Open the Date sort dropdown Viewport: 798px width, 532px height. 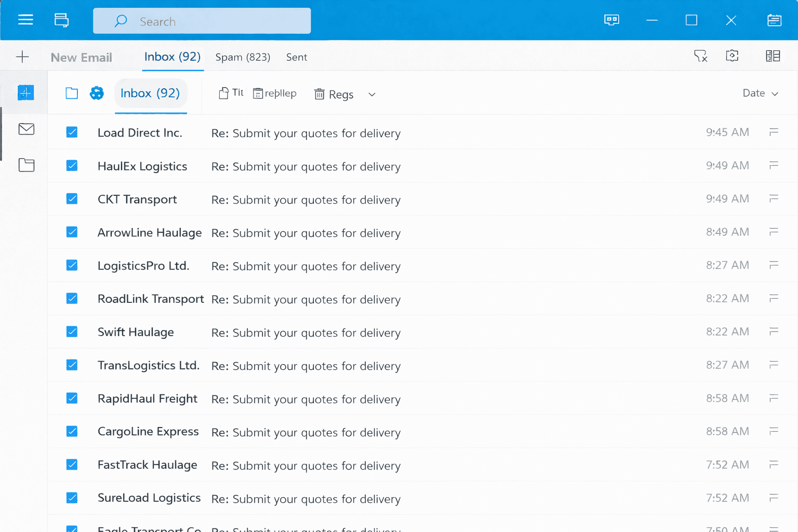click(x=760, y=93)
